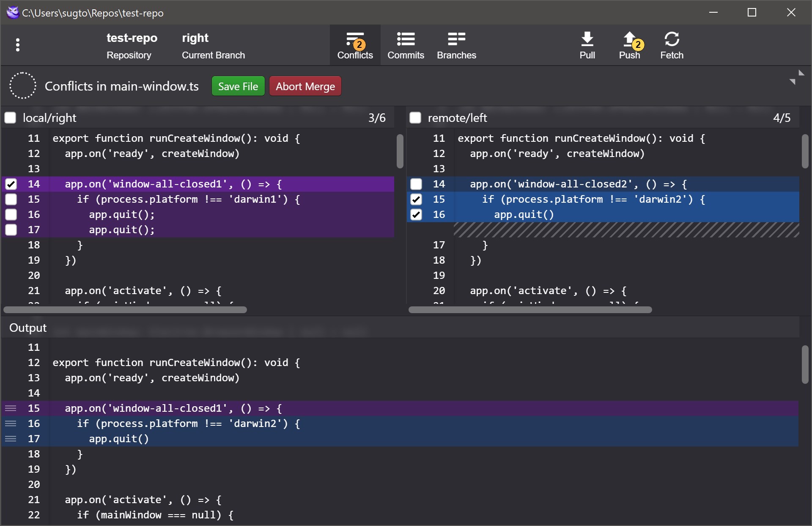Open the Branches view icon
Screen dimensions: 812x526
pyautogui.click(x=456, y=39)
